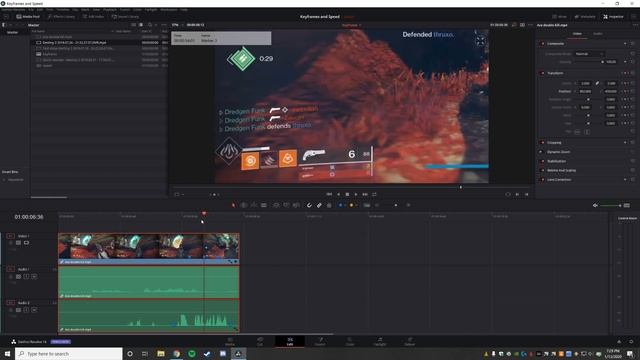Play the timeline in reverse

338,194
